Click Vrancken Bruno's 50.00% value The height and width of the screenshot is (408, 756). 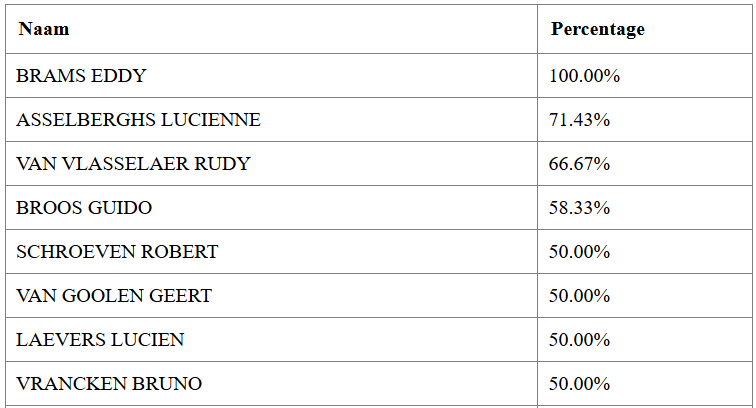(x=579, y=383)
